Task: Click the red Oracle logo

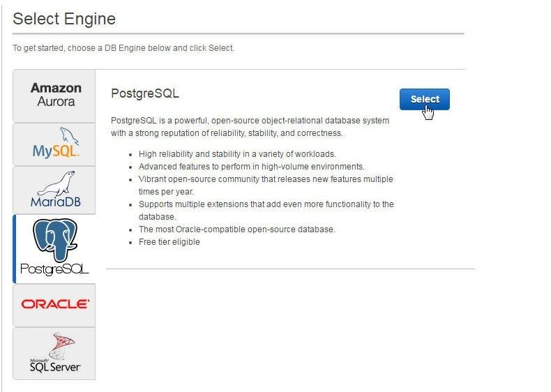Action: 55,304
